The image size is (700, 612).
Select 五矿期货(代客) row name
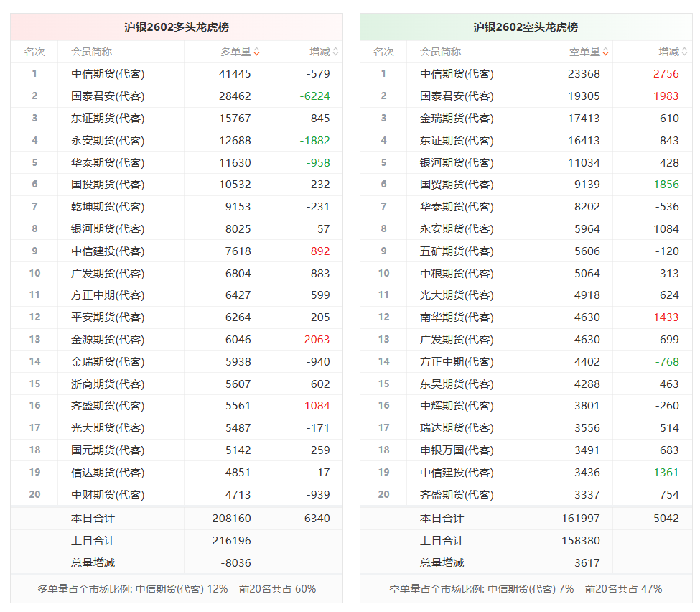click(457, 251)
